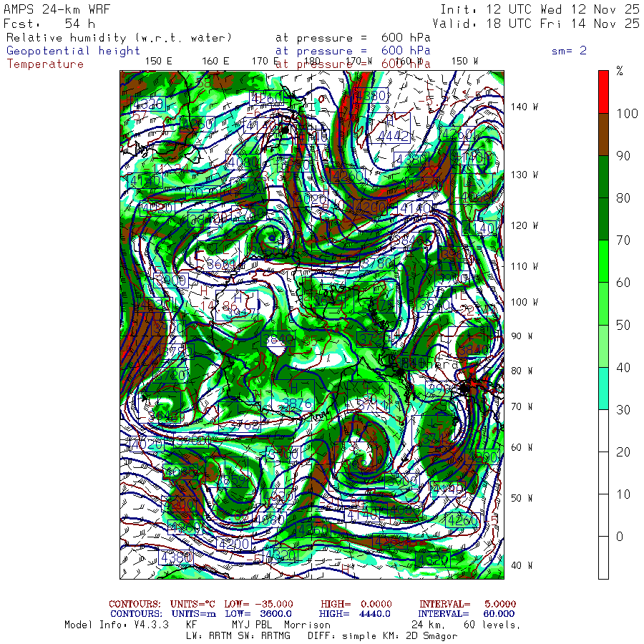Select the Fcst. 54 h forecast label
Screen dimensions: 644x644
(x=49, y=24)
